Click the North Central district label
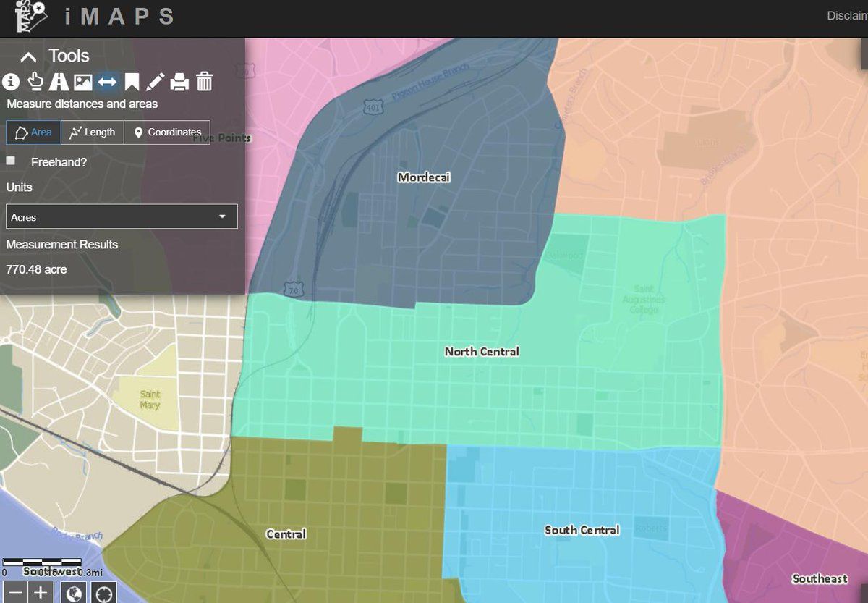The width and height of the screenshot is (868, 603). (482, 352)
